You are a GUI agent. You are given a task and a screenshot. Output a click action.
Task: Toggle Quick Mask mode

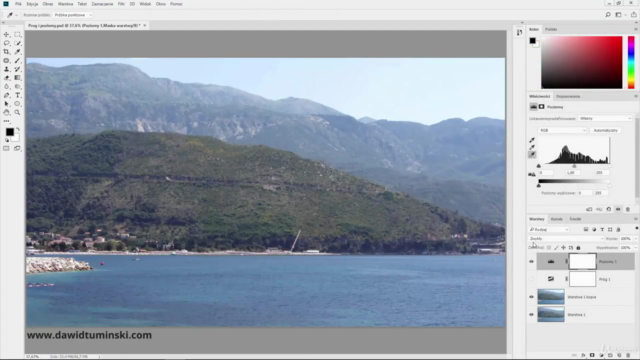click(7, 149)
